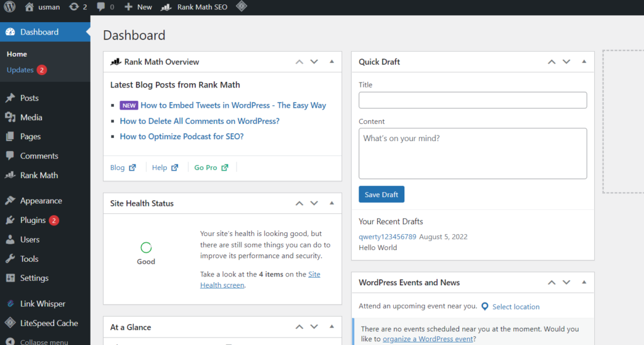Collapse the Site Health Status panel
This screenshot has width=644, height=345.
point(332,203)
